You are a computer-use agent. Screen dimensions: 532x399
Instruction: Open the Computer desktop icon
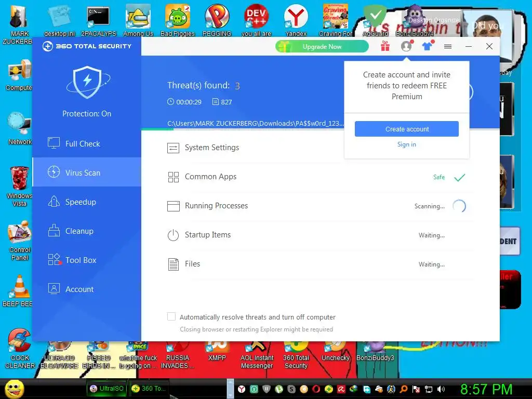(19, 75)
